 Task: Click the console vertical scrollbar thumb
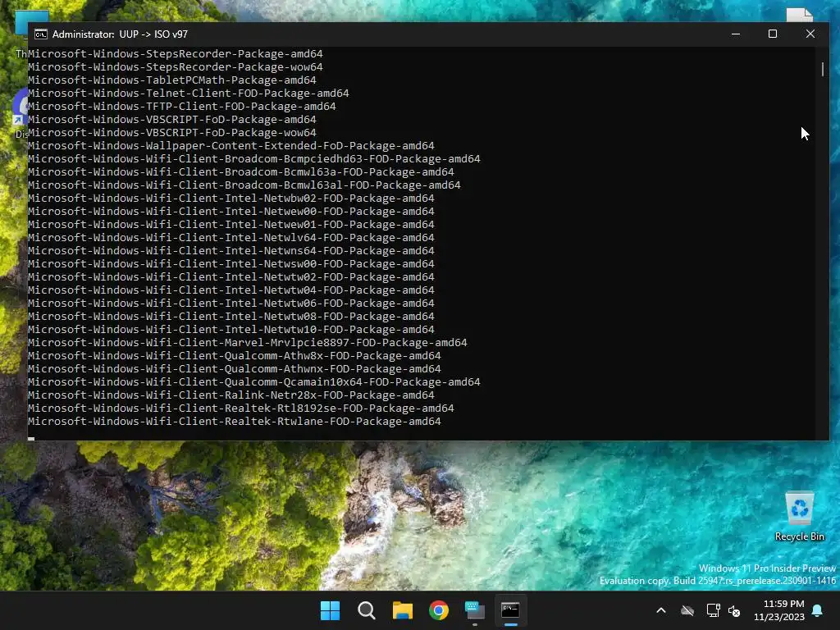coord(823,69)
